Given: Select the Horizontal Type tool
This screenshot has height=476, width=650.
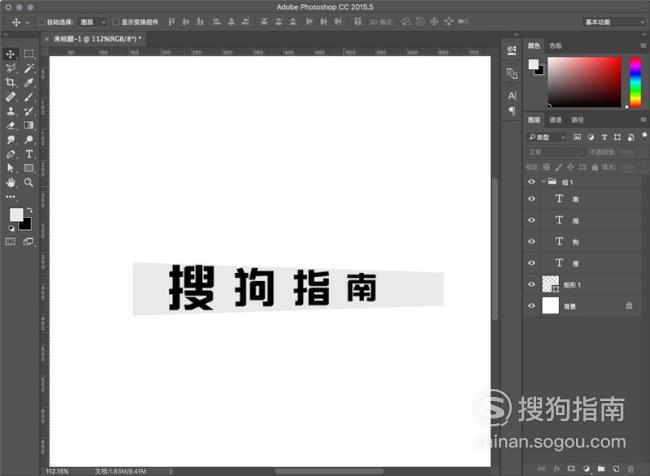Looking at the screenshot, I should [x=29, y=154].
